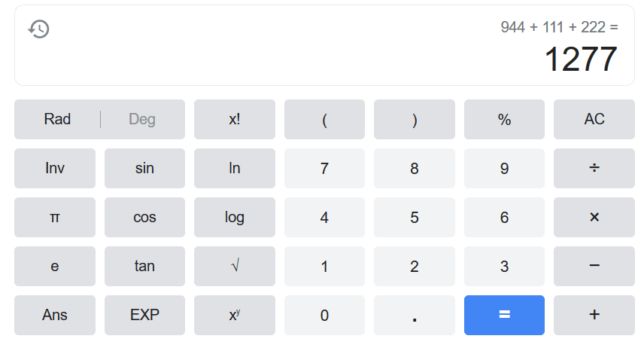Screen dimensions: 644x348
Task: Insert previous answer with Ans key
Action: coord(55,315)
